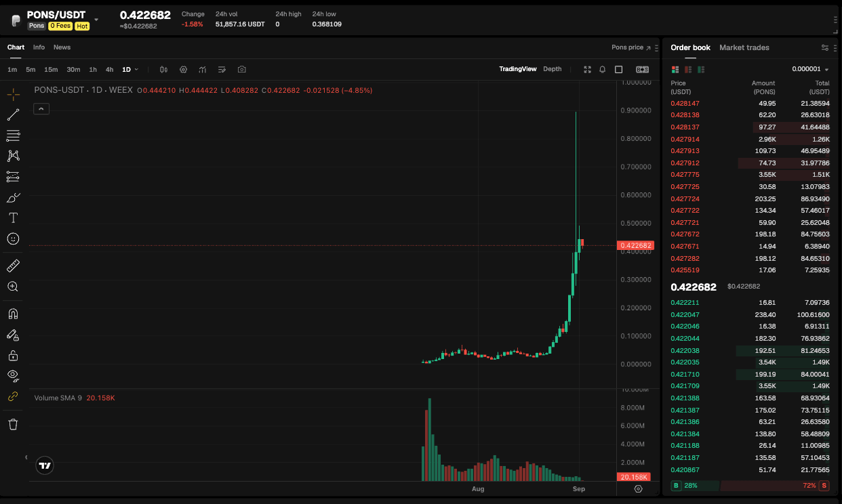Screen dimensions: 842x504
Task: Set the 5m timeframe
Action: tap(31, 69)
